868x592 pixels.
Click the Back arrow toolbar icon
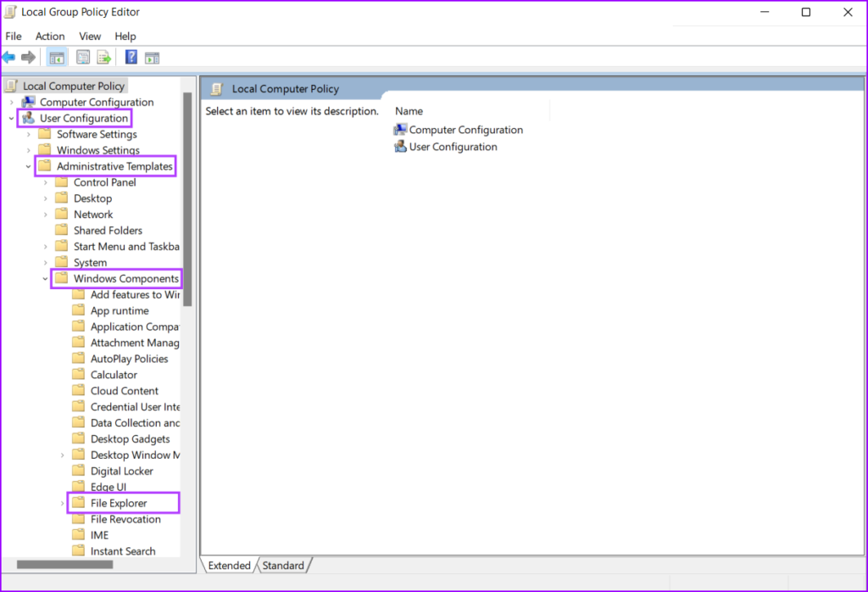tap(8, 57)
